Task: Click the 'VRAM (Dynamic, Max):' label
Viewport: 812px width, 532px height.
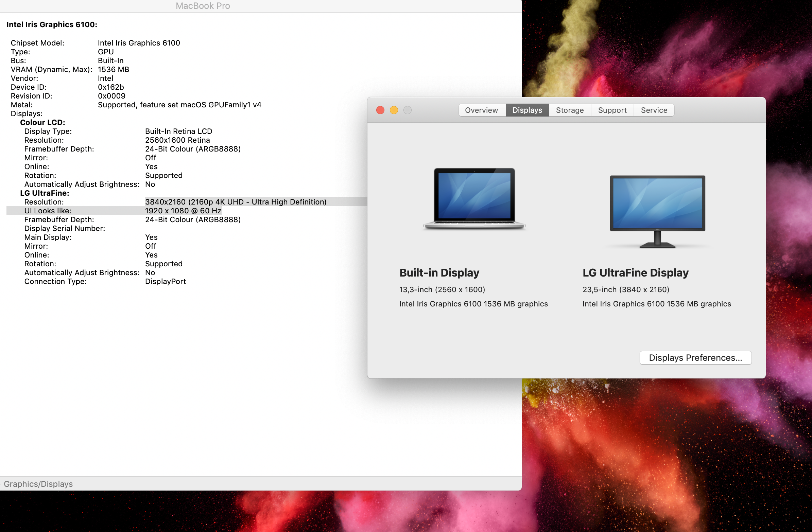Action: pos(52,70)
